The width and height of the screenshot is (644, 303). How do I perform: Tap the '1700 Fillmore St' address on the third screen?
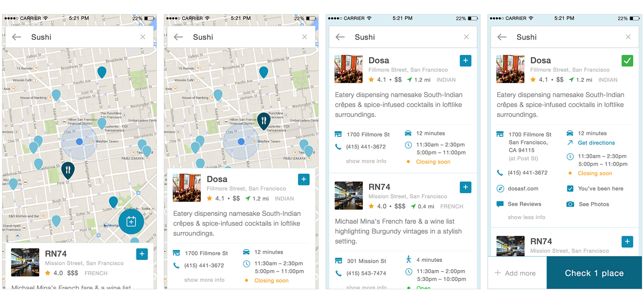tap(368, 135)
